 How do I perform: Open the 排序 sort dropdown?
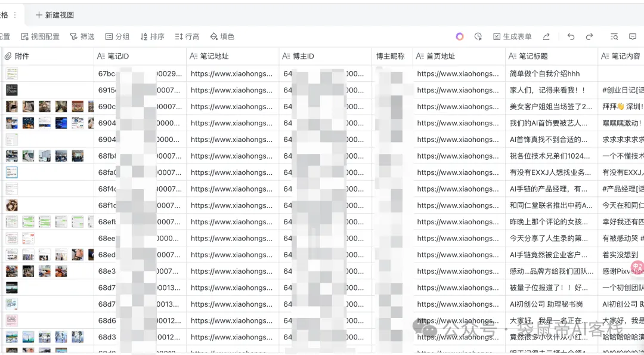tap(152, 36)
